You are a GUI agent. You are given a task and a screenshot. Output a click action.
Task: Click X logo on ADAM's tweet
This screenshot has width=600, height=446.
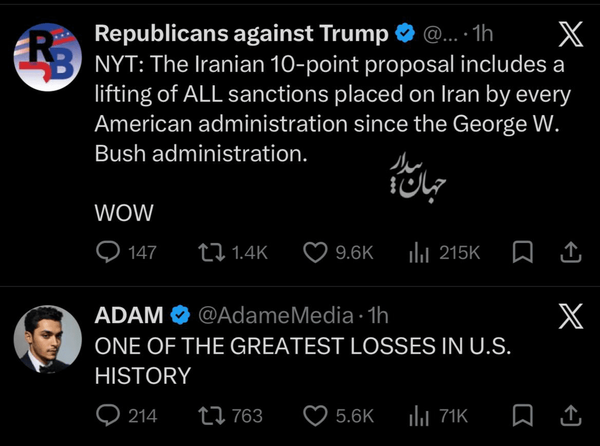point(571,316)
